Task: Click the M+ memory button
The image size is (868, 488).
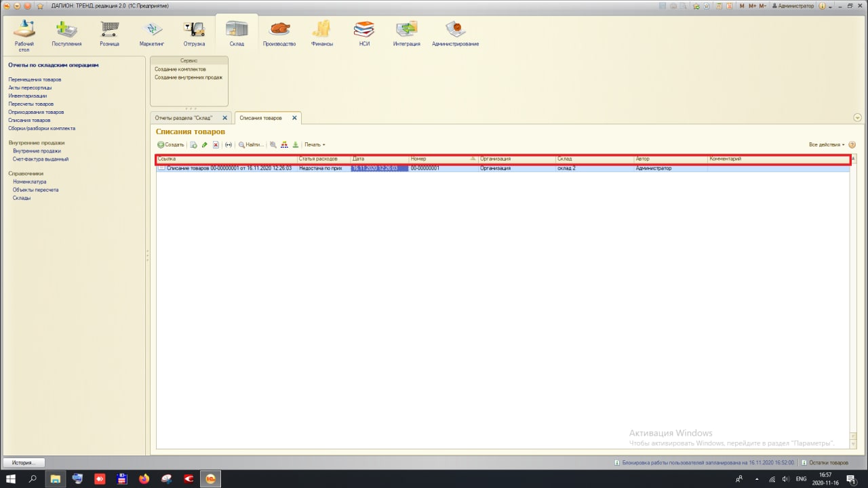Action: point(752,5)
